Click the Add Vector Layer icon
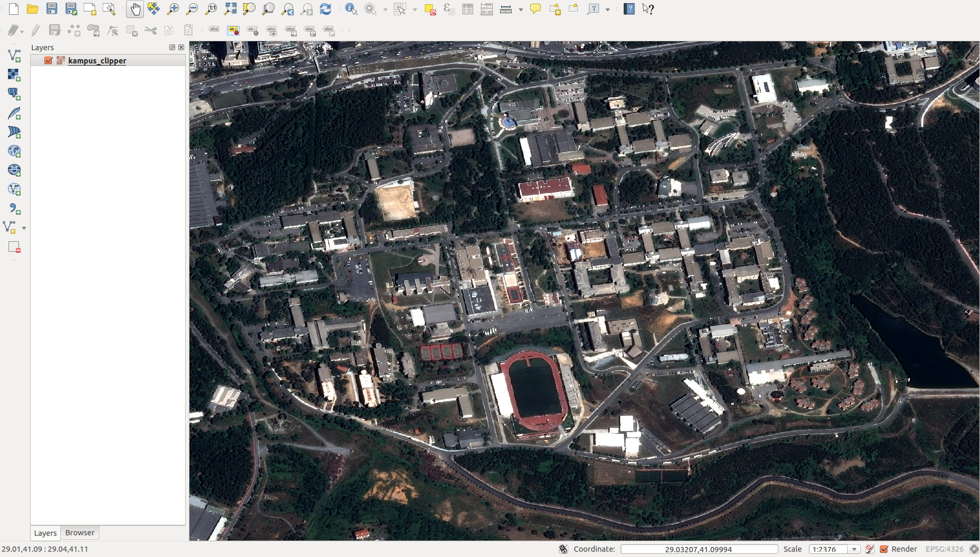 [14, 56]
